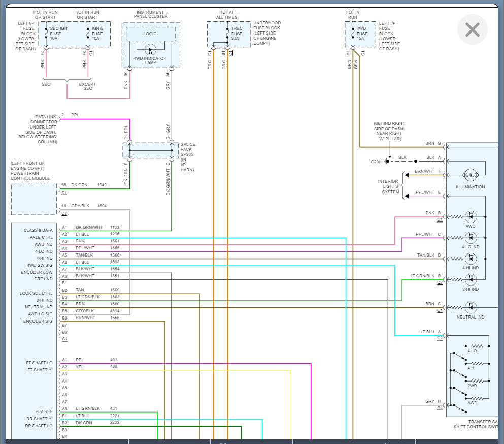Click the 4WD indicator lamp symbol
Screen dimensions: 504x444
pyautogui.click(x=150, y=49)
